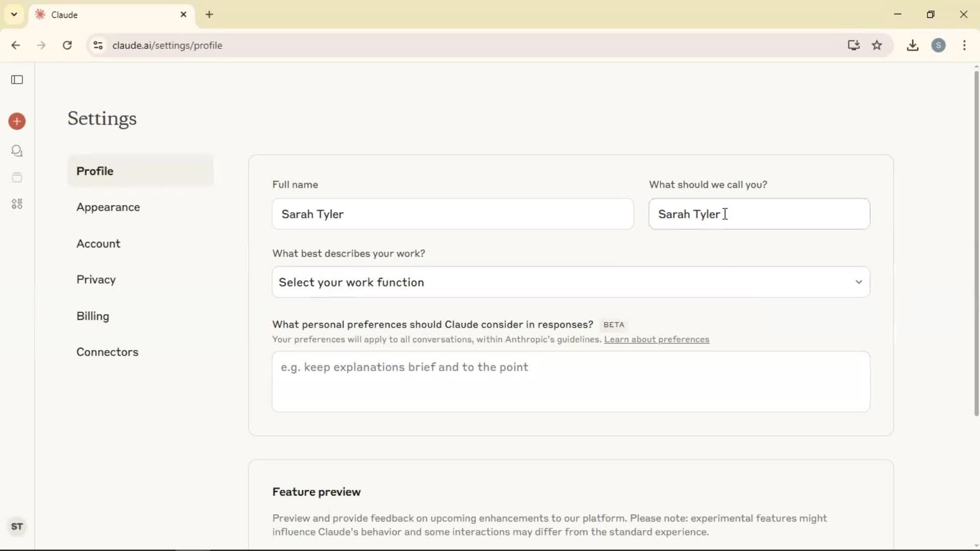Screen dimensions: 980x551
Task: Reload the current page
Action: point(67,45)
